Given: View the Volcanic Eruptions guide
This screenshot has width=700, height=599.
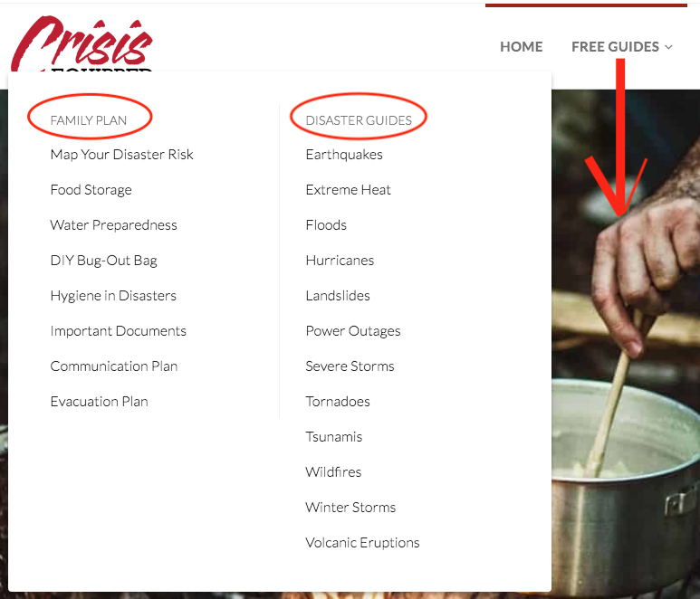Looking at the screenshot, I should coord(362,542).
